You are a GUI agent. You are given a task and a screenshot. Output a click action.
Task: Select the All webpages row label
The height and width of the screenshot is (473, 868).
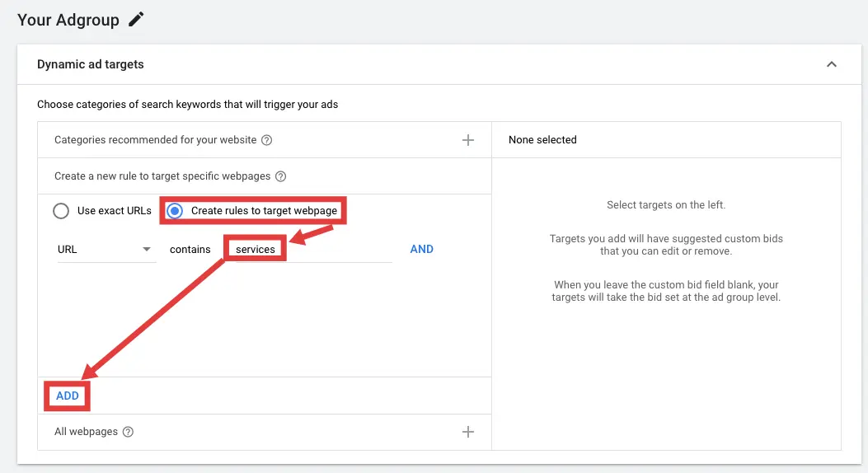(86, 432)
